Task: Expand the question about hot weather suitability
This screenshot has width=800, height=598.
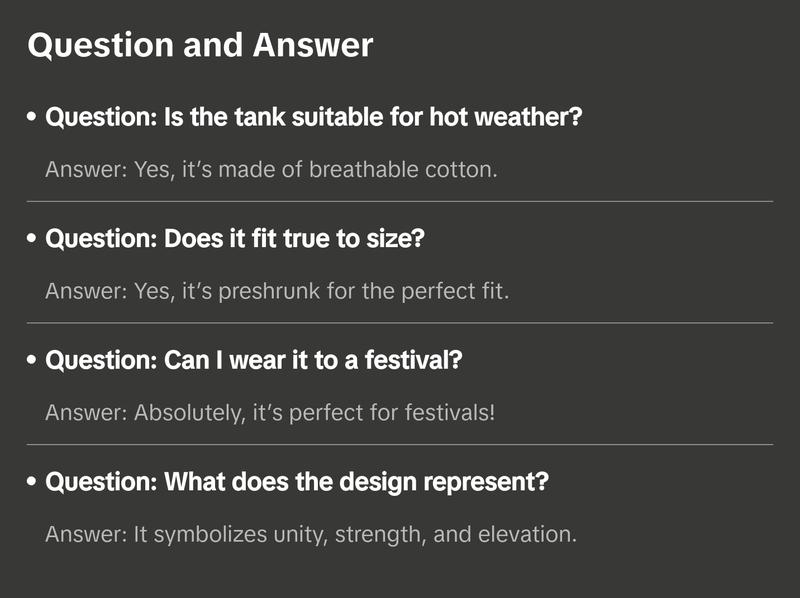Action: (x=314, y=118)
